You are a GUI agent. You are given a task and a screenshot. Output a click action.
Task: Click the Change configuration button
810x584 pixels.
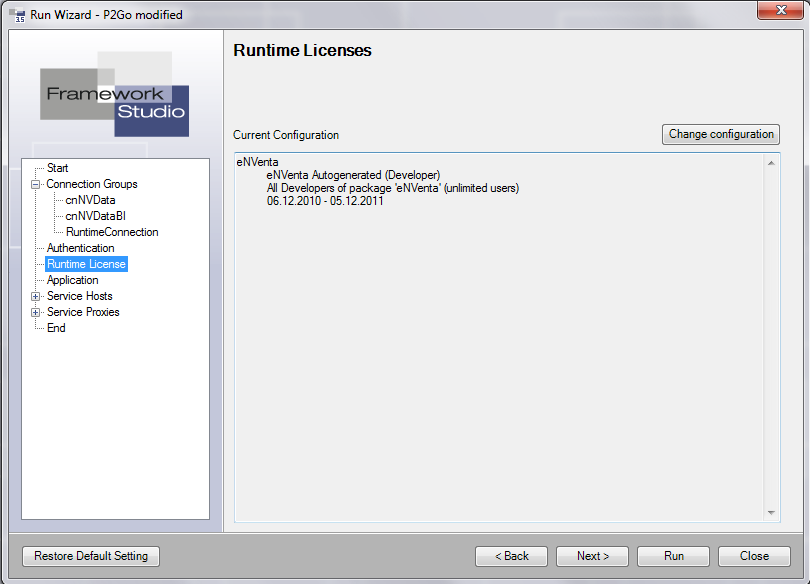pos(721,134)
